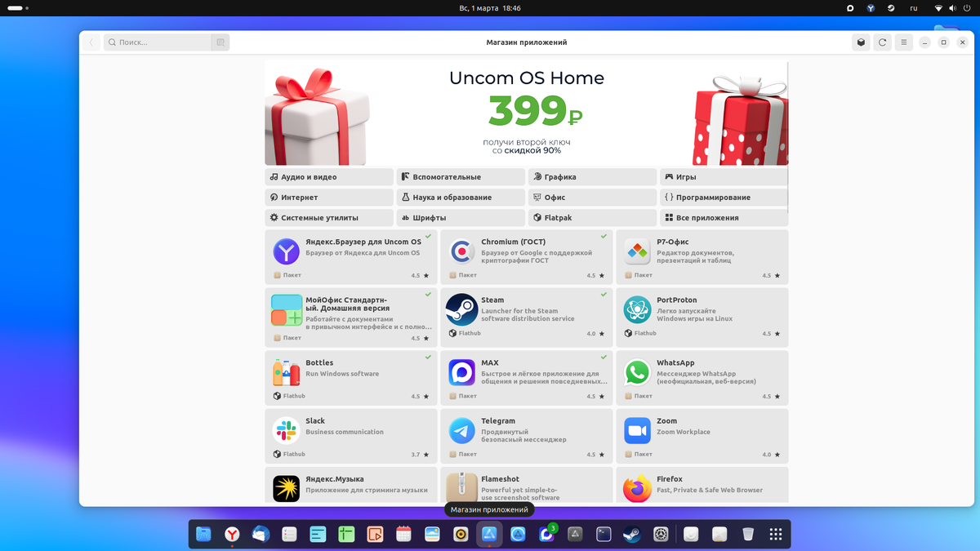
Task: Show the applications grid in the dock
Action: tap(776, 535)
